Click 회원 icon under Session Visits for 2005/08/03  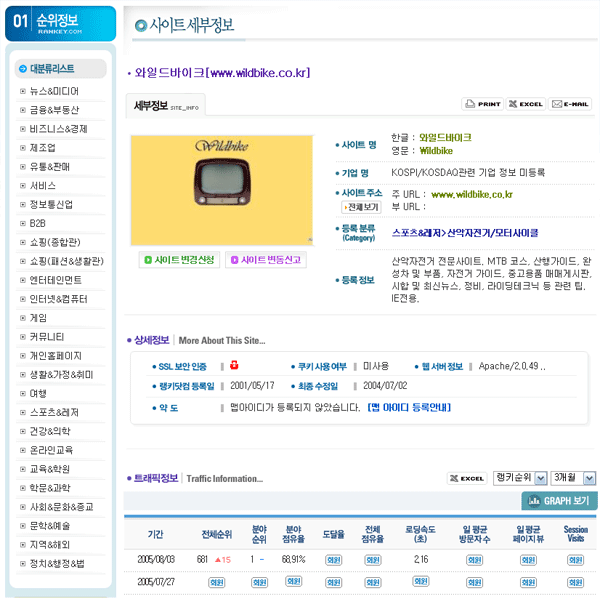coord(575,560)
